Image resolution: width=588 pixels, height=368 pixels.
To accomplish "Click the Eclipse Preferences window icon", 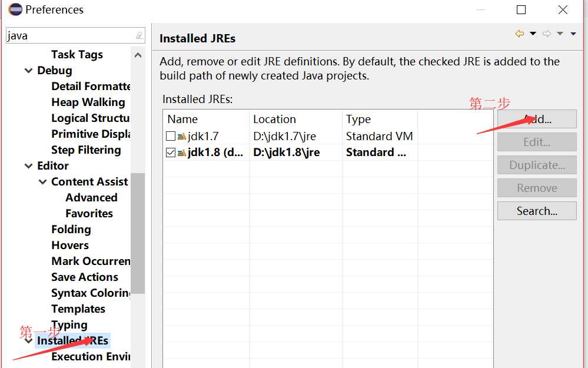I will tap(15, 9).
